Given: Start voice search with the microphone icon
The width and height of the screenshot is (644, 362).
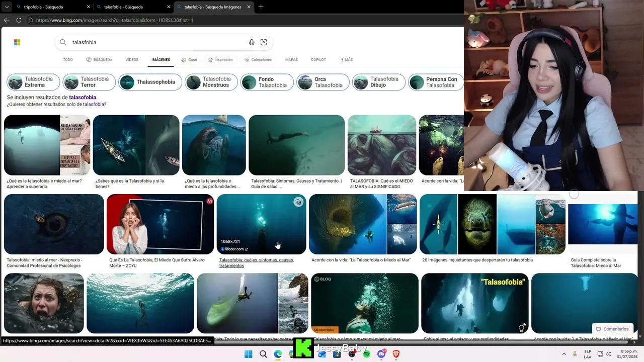Looking at the screenshot, I should tap(252, 42).
